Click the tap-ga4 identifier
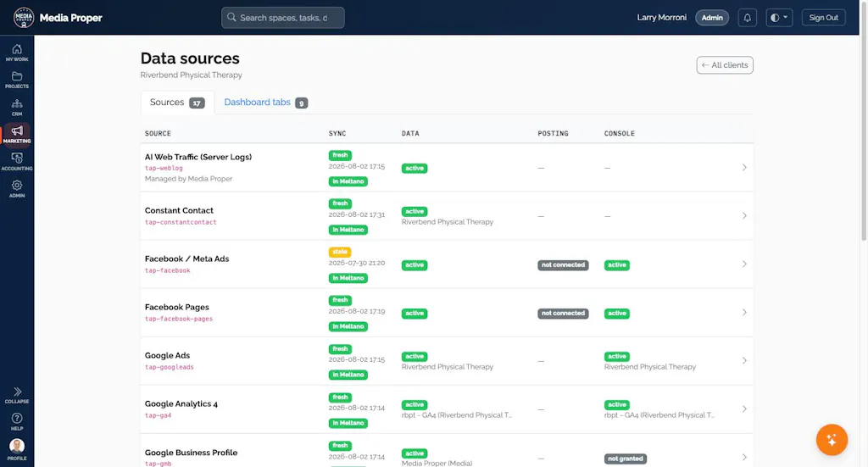The height and width of the screenshot is (467, 868). click(x=159, y=415)
